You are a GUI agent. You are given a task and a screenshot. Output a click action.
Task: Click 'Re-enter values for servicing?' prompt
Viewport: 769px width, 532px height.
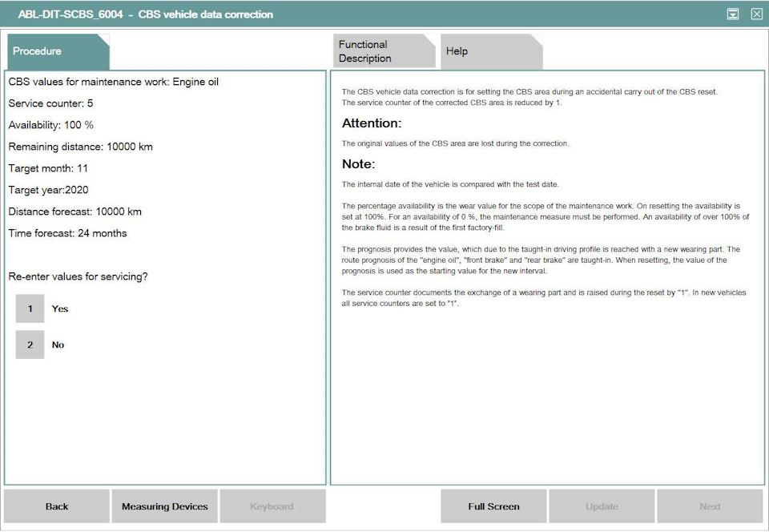[78, 276]
